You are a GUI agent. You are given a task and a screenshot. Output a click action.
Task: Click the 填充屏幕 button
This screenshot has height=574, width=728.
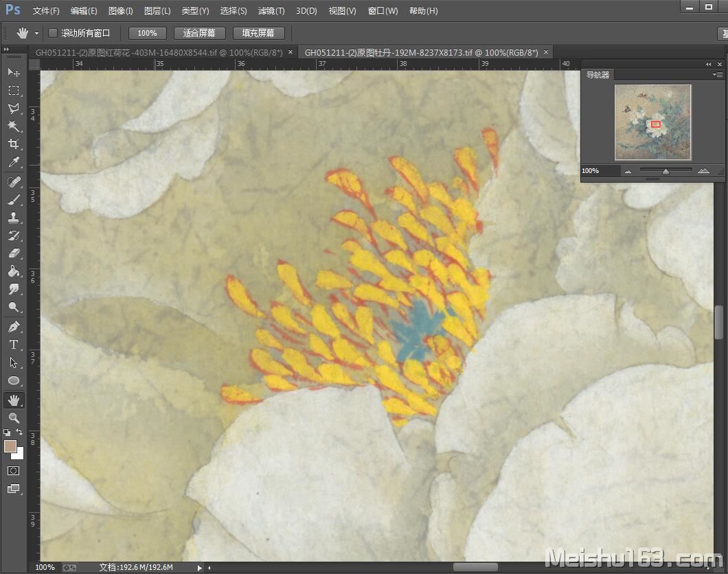(258, 33)
